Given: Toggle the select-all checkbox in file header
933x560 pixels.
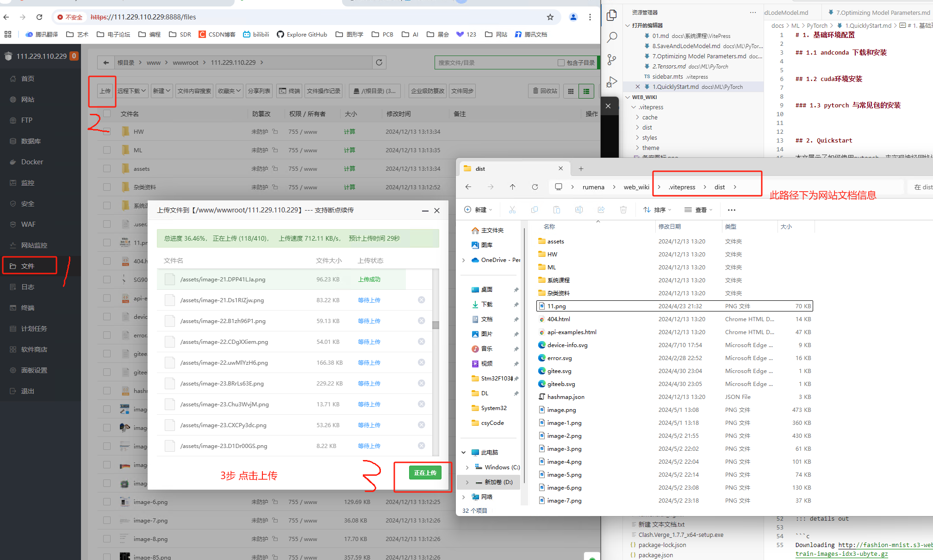Looking at the screenshot, I should tap(107, 113).
